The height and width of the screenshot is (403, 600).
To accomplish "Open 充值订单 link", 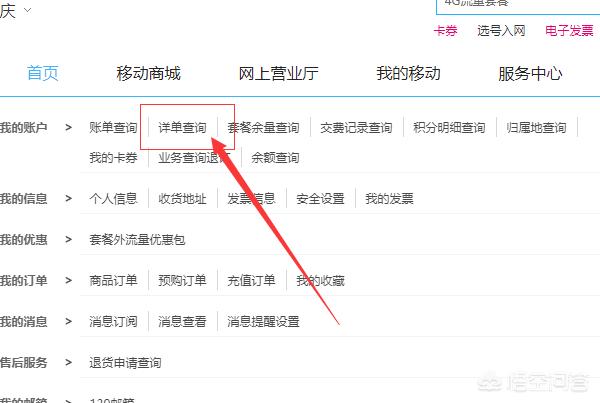I will coord(251,280).
